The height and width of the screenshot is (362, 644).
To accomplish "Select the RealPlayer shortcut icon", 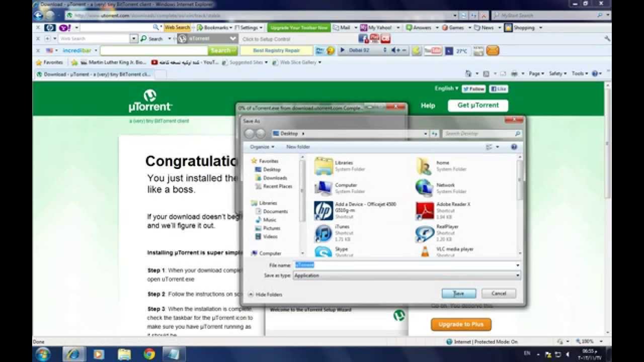I will click(425, 233).
